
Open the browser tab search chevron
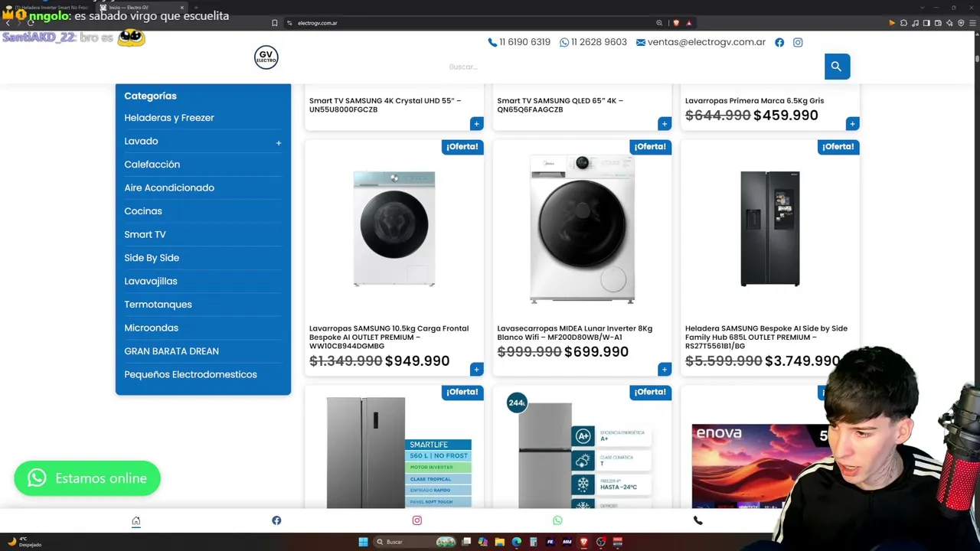click(x=924, y=8)
